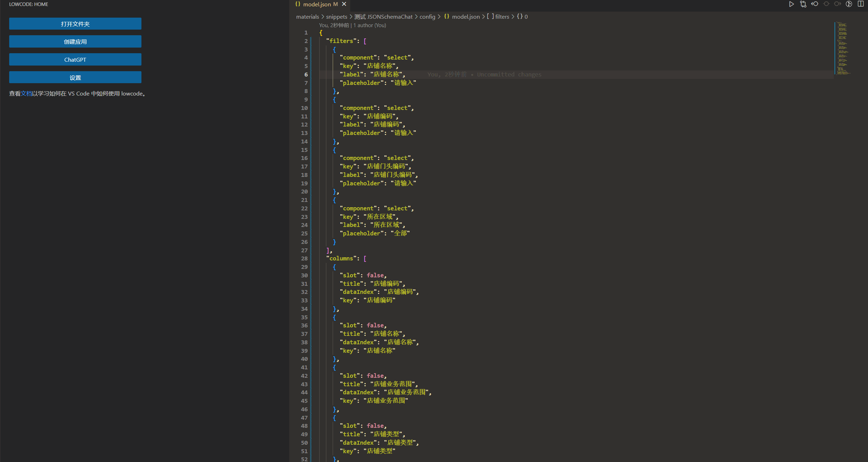Close the model.json tab with X

(344, 4)
